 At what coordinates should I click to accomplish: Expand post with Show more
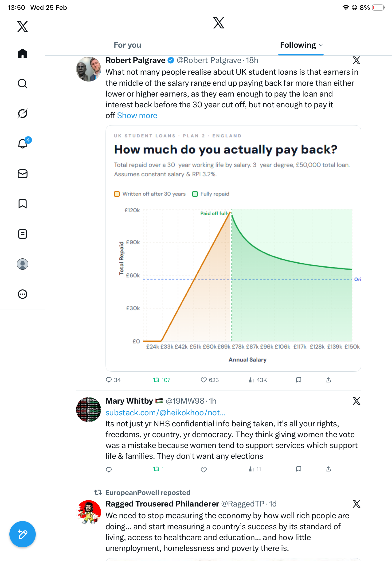pos(137,116)
